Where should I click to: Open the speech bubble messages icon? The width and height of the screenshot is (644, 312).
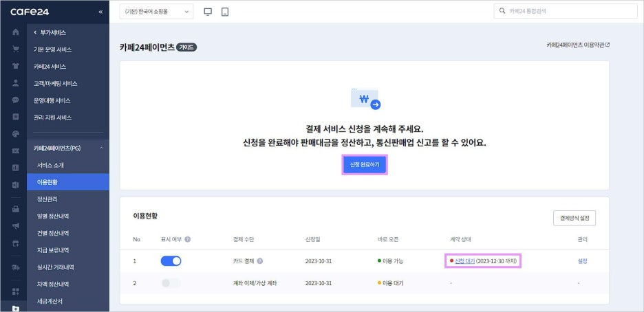[x=16, y=100]
